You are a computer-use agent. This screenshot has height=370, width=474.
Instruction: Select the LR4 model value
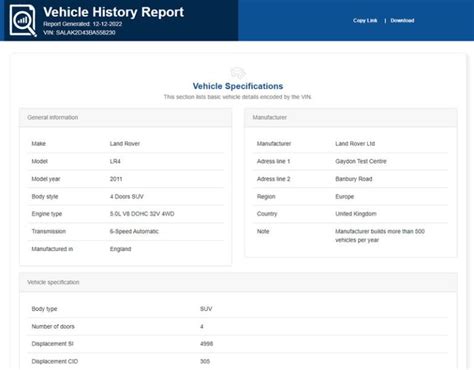(x=115, y=161)
